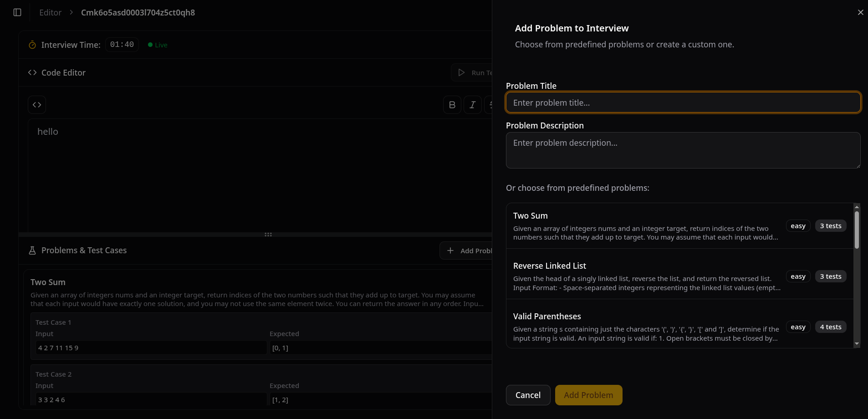The image size is (868, 419).
Task: Cancel the Add Problem dialog
Action: tap(527, 395)
